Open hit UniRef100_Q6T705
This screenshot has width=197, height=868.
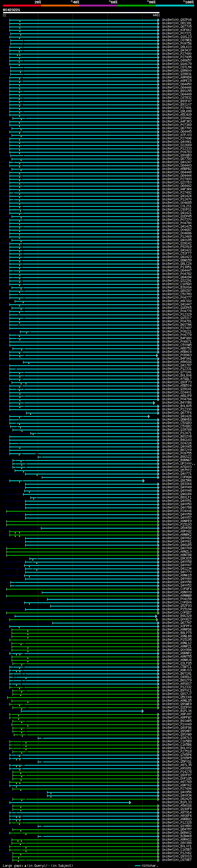click(x=176, y=26)
